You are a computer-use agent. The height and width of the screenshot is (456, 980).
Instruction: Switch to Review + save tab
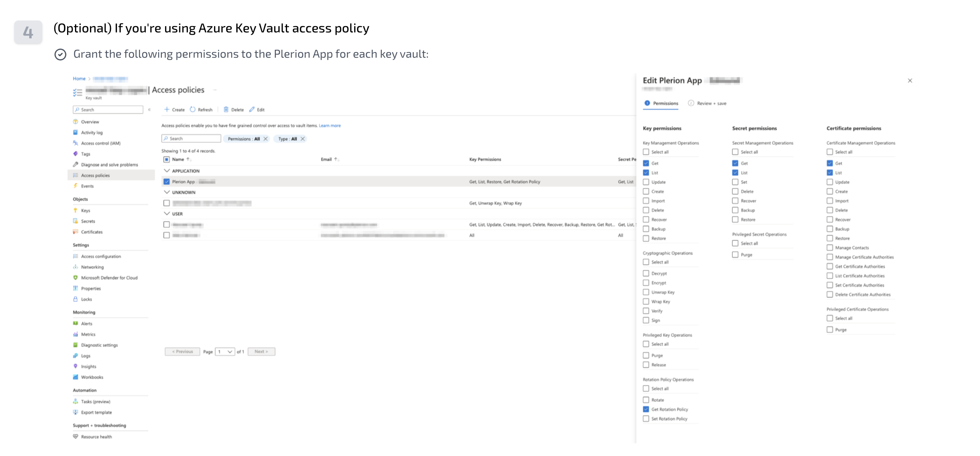tap(711, 104)
